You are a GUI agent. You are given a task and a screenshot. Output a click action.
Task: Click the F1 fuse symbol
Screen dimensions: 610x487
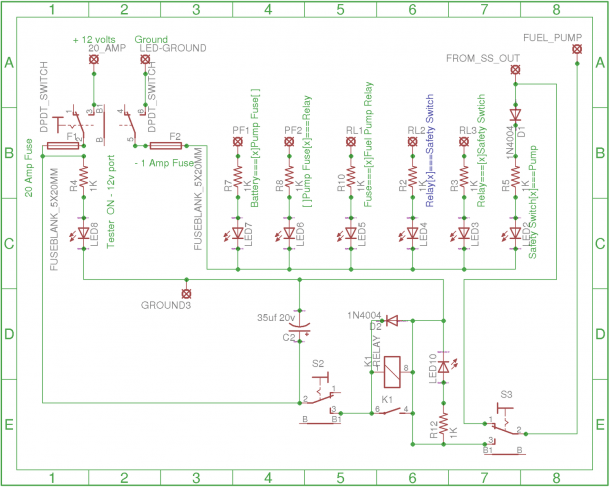coord(63,146)
